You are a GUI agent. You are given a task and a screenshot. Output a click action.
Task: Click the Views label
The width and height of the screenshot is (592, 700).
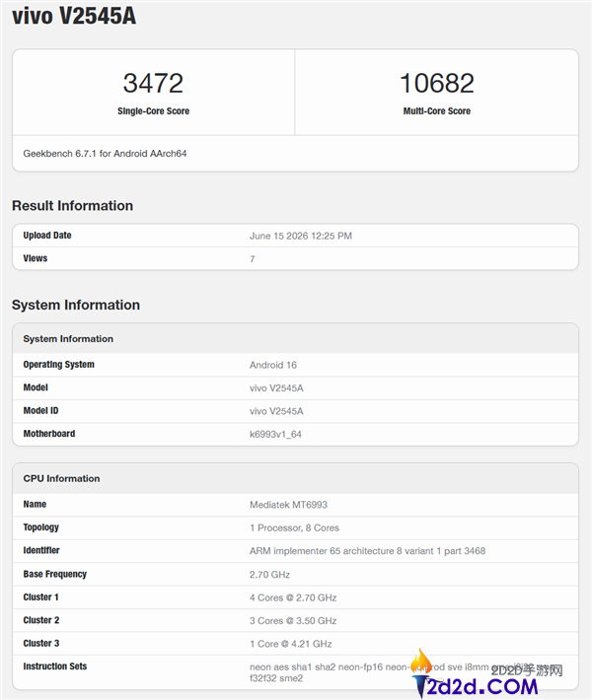[x=36, y=258]
